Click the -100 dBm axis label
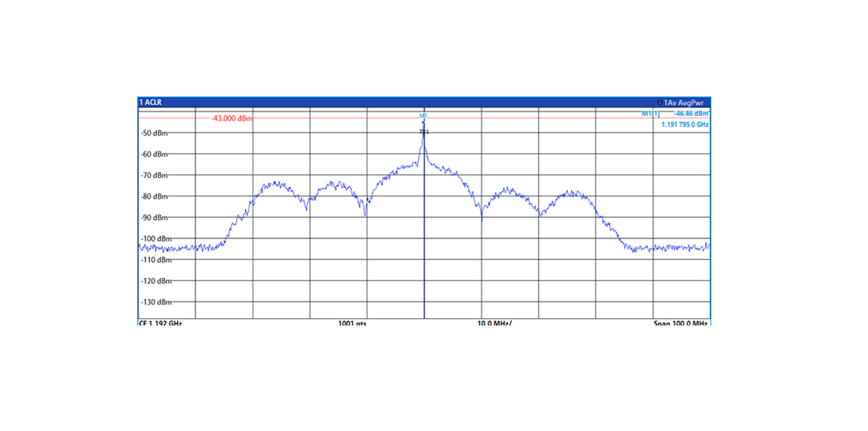The width and height of the screenshot is (868, 431). tap(155, 238)
